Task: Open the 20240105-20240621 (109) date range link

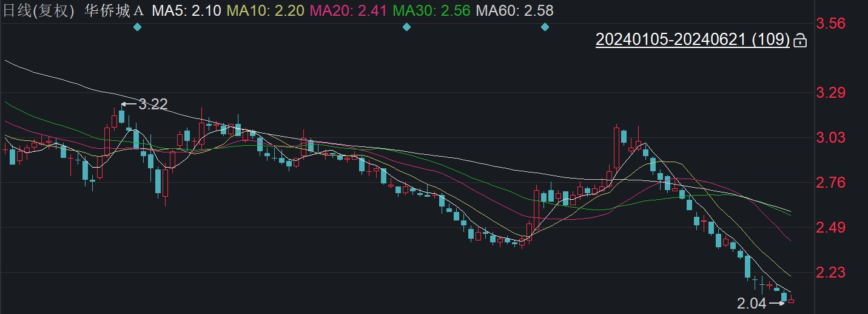Action: point(693,40)
